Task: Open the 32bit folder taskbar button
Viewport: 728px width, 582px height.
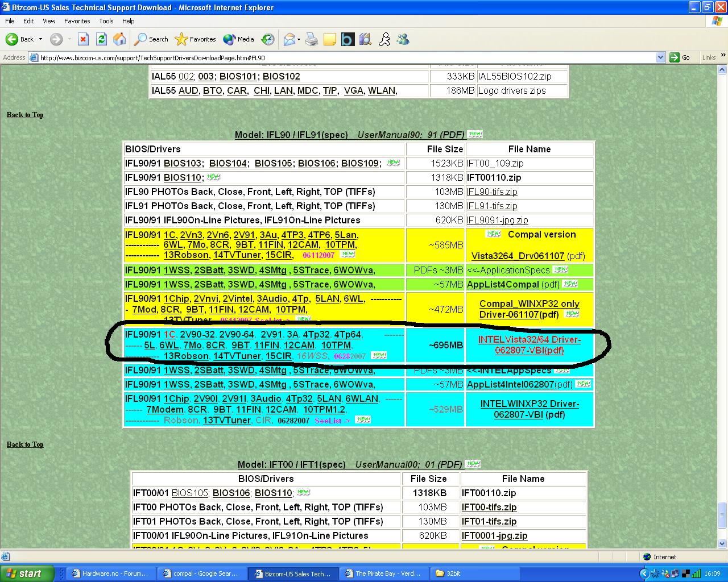Action: pos(474,573)
